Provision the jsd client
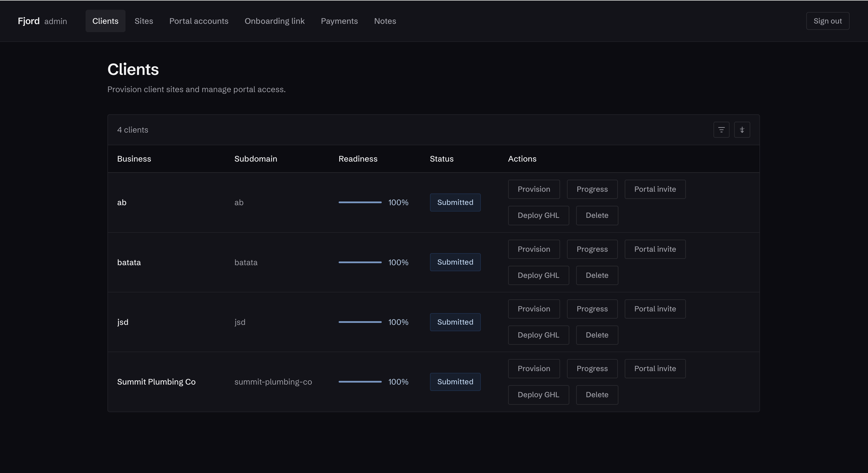The image size is (868, 473). (x=534, y=309)
